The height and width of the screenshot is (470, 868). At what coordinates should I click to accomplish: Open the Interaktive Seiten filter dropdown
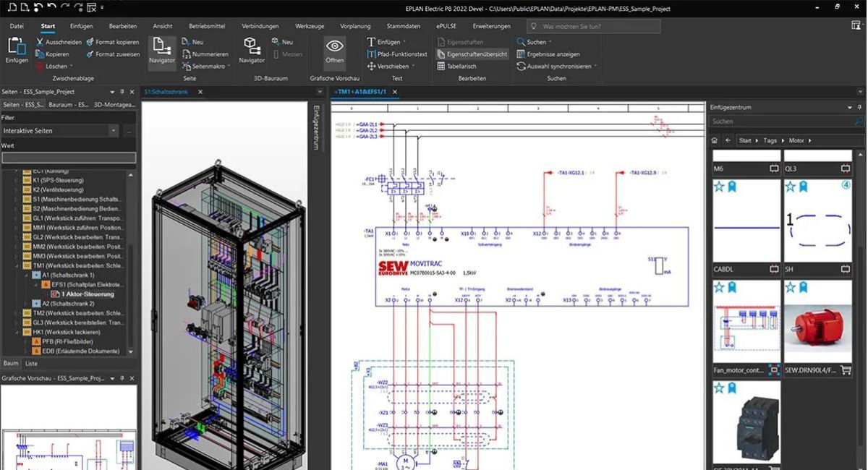113,131
